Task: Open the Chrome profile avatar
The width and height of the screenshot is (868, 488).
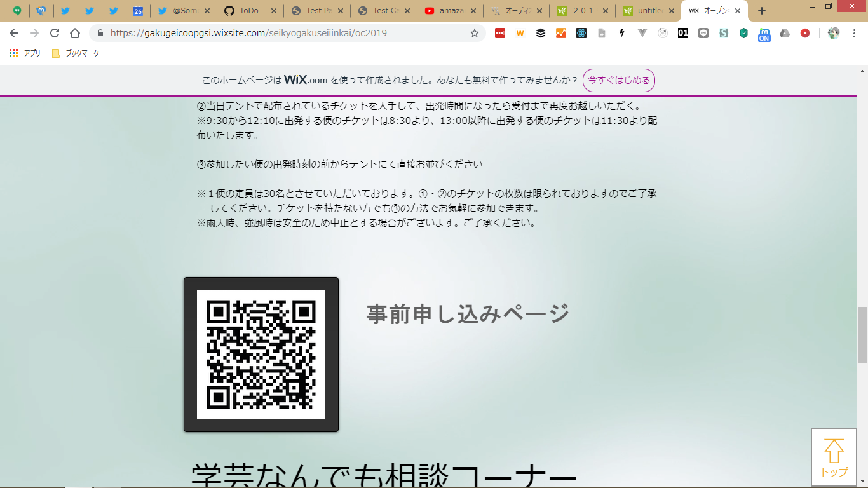Action: (x=834, y=34)
